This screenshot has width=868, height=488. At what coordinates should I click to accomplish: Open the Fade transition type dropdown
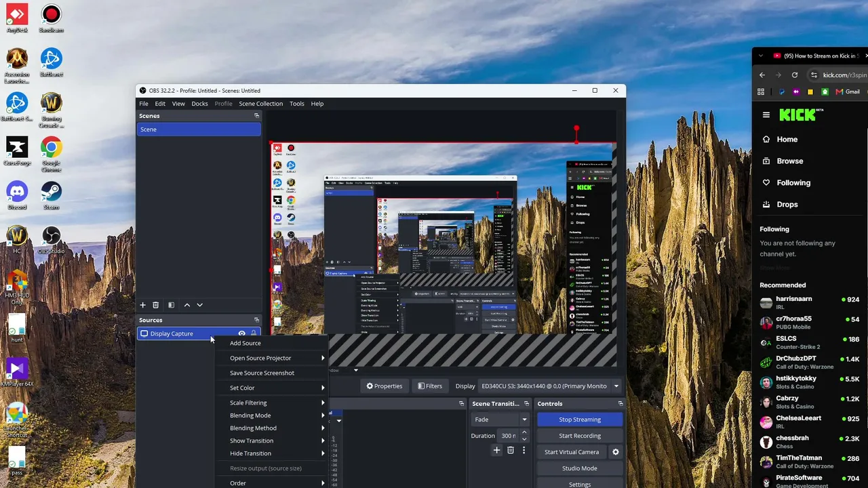pyautogui.click(x=500, y=420)
